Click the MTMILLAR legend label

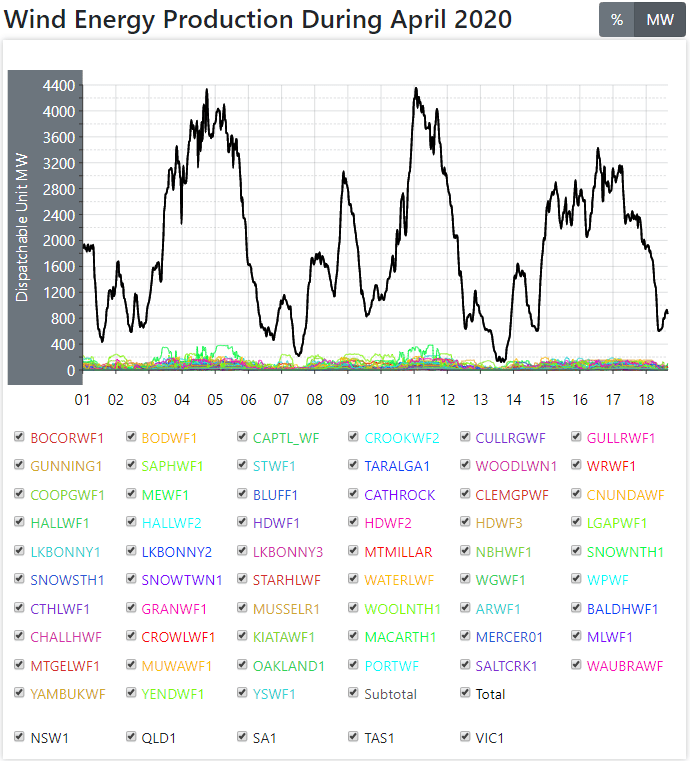click(398, 551)
